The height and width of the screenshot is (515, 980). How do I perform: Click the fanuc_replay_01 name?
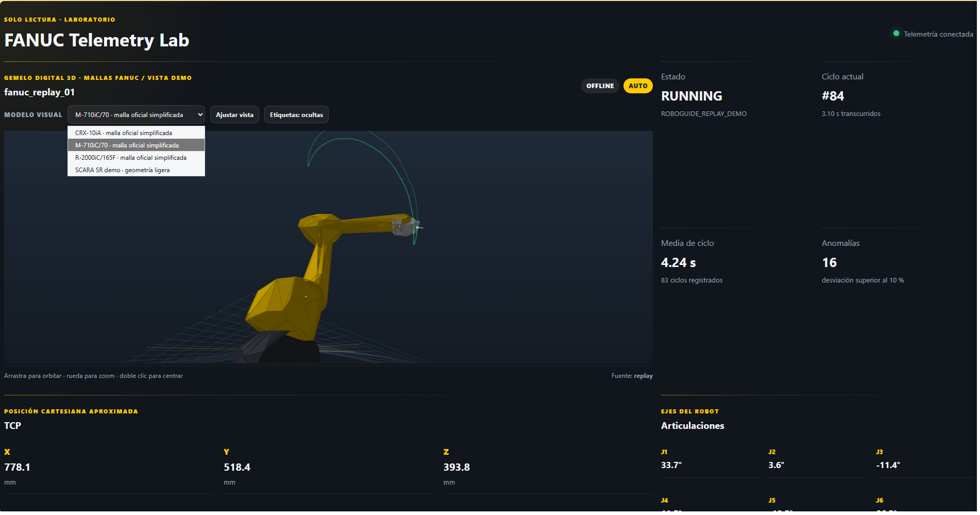tap(40, 92)
